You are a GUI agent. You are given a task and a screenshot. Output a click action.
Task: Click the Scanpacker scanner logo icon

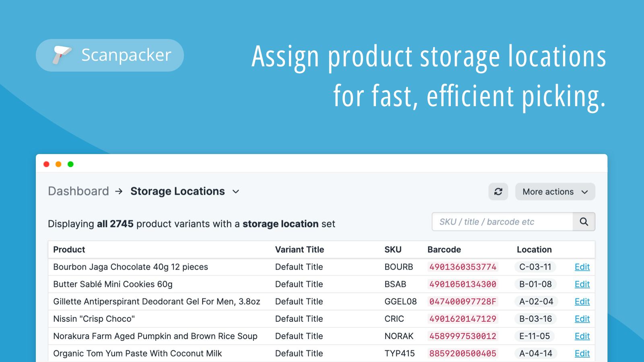pyautogui.click(x=62, y=55)
